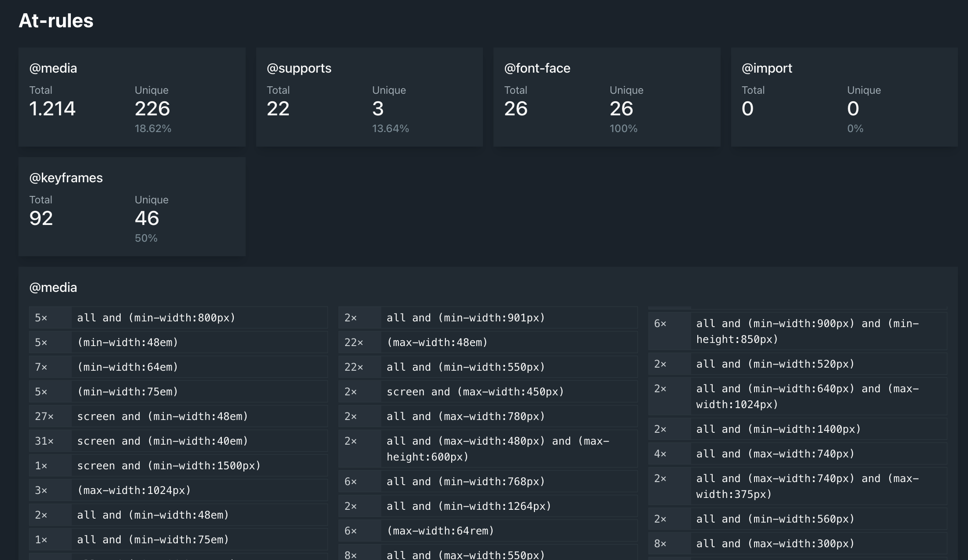Screen dimensions: 968x560
Task: Click the query (max-width:64rem)
Action: coord(441,531)
